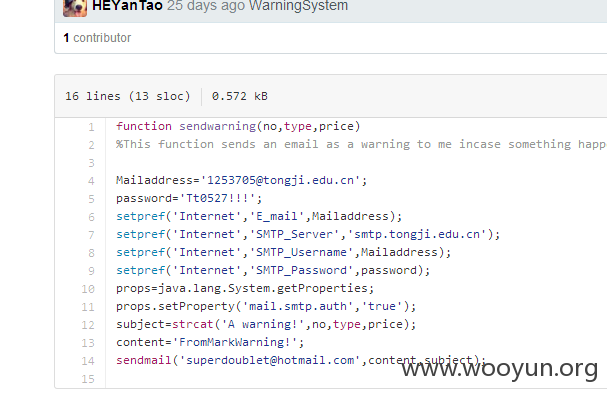Viewport: 607px width, 397px height.
Task: Open the WarningSystem commit message link
Action: tap(298, 6)
